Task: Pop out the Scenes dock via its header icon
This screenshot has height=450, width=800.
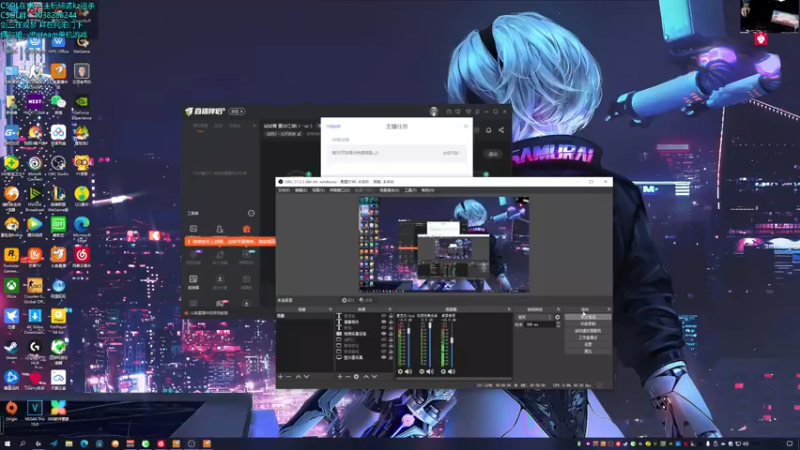Action: 331,309
